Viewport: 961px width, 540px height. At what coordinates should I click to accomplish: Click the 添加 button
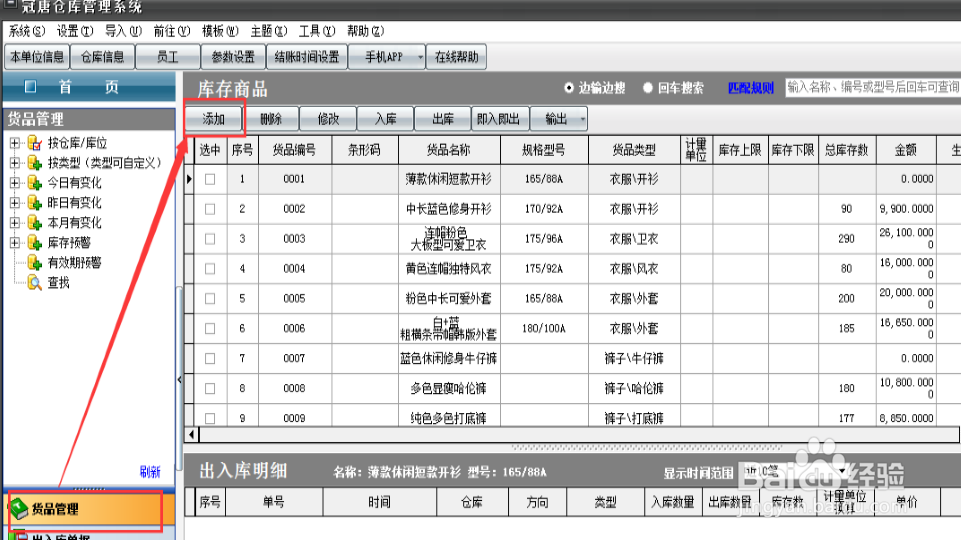213,119
